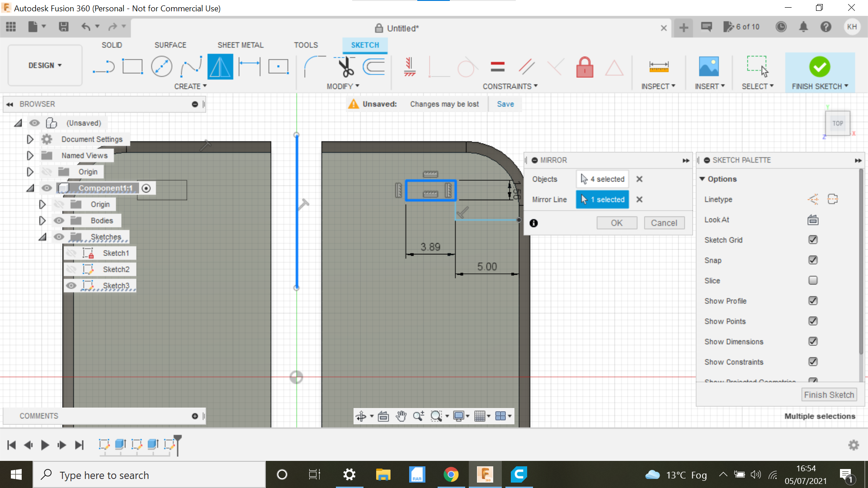Toggle Show Dimensions checkbox
Screen dimensions: 868x488
tap(813, 342)
